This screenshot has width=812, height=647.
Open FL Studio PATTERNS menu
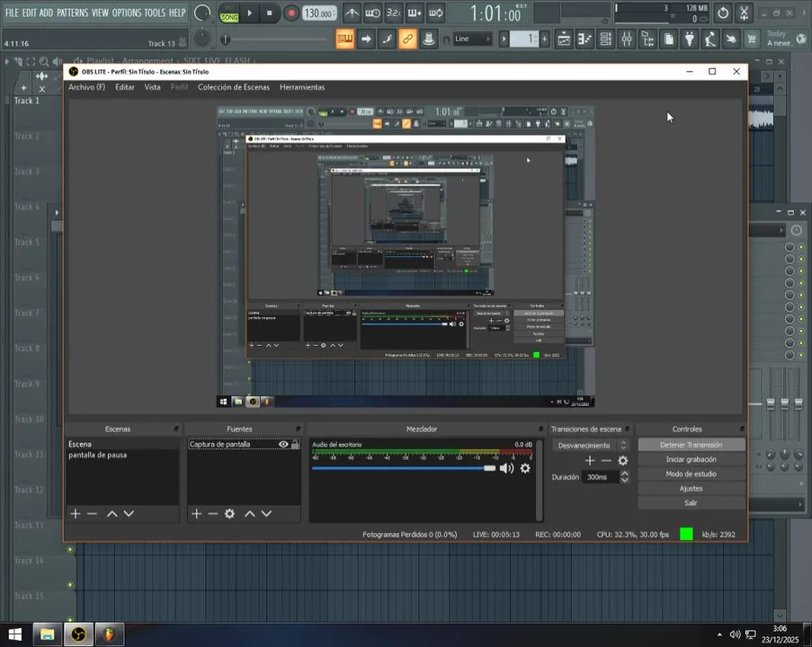pyautogui.click(x=73, y=13)
